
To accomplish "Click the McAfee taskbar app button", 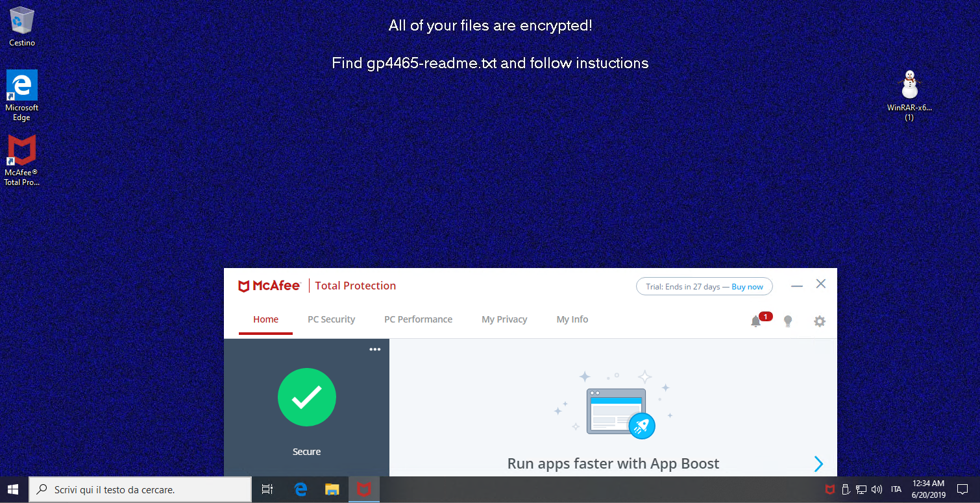I will coord(364,490).
